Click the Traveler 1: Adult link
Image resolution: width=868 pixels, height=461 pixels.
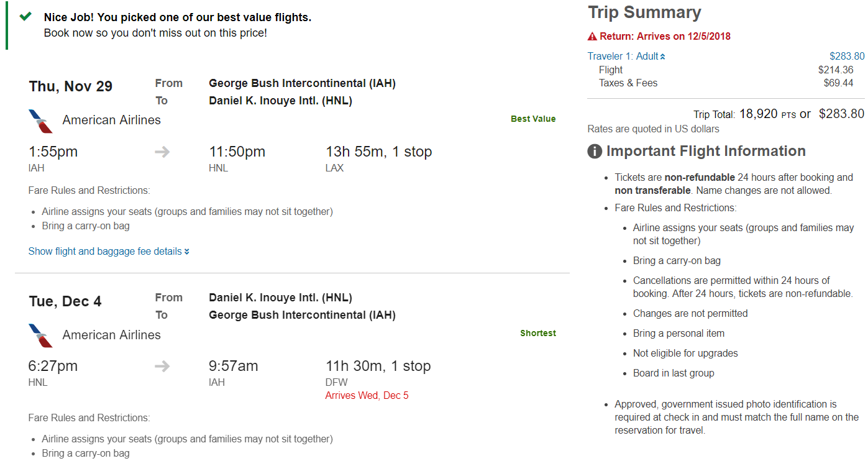click(623, 57)
